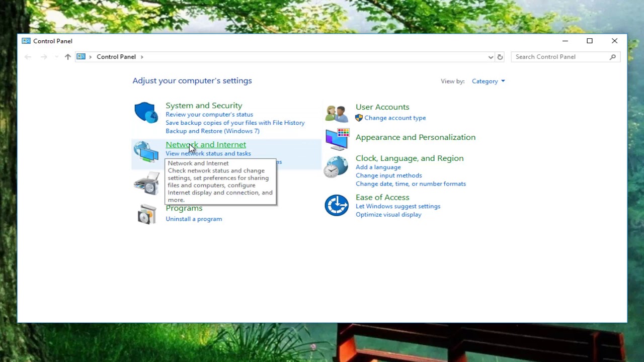Open Save backup copies with File History
The width and height of the screenshot is (644, 362).
tap(235, 123)
